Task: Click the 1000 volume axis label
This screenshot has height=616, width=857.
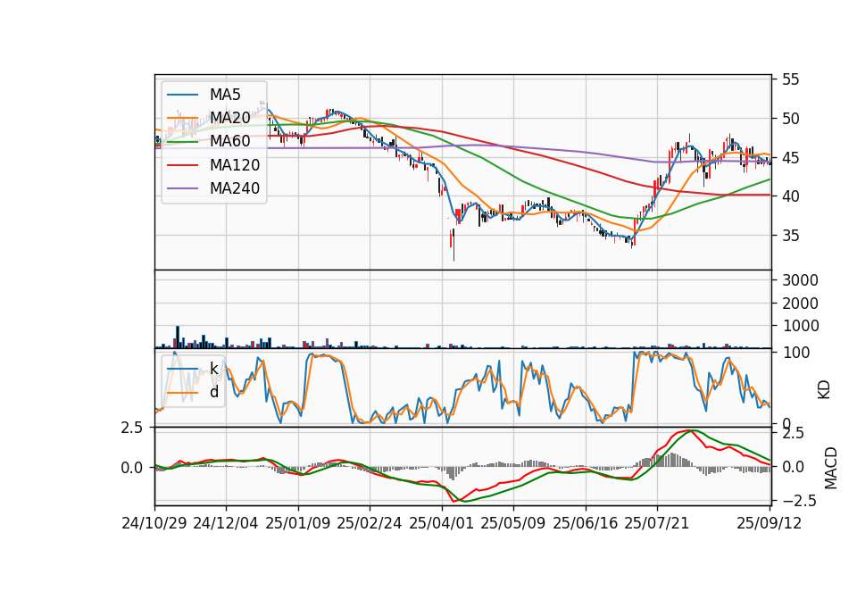Action: (800, 326)
